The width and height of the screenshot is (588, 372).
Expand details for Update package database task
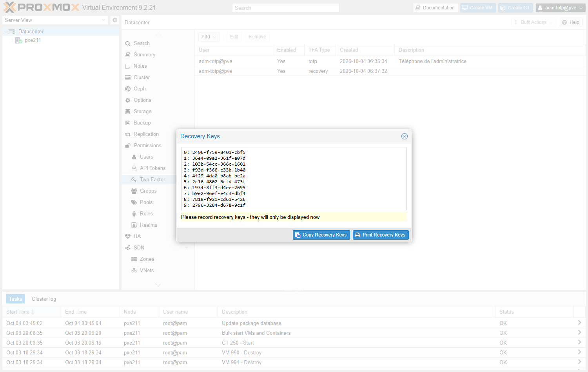tap(579, 323)
